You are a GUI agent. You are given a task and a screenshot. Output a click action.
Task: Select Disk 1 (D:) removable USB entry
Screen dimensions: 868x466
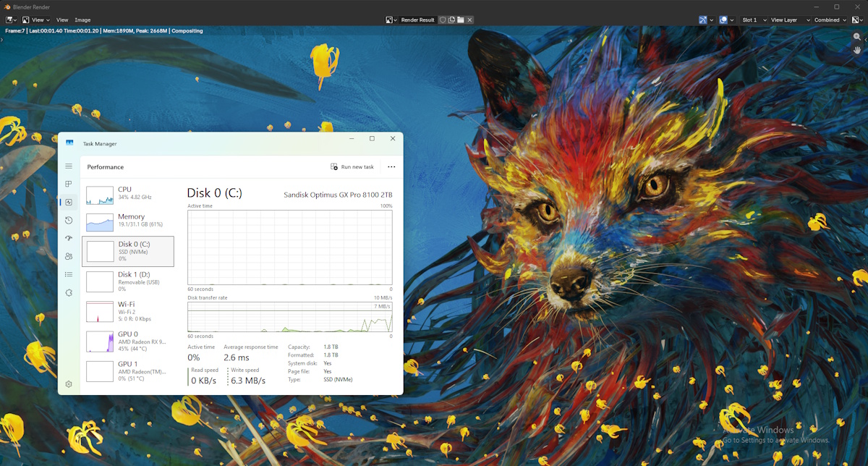coord(128,281)
